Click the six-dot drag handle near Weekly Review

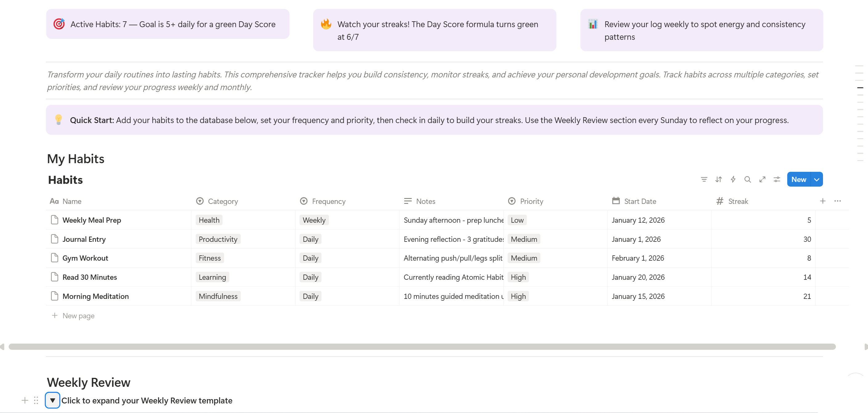36,401
